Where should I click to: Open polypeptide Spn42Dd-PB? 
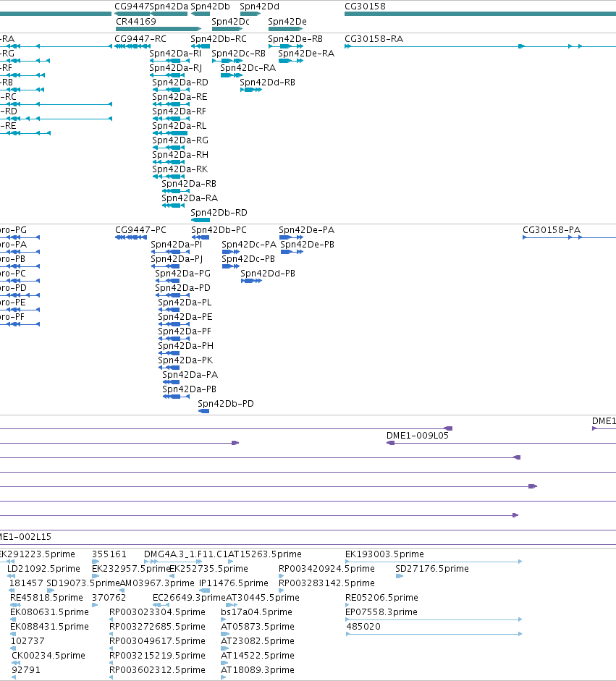pos(251,281)
